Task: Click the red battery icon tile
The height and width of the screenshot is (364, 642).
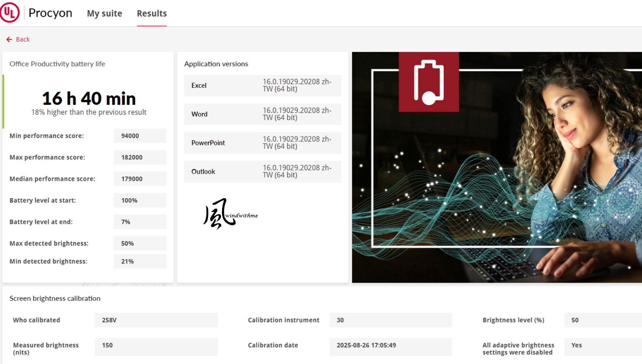Action: 429,82
